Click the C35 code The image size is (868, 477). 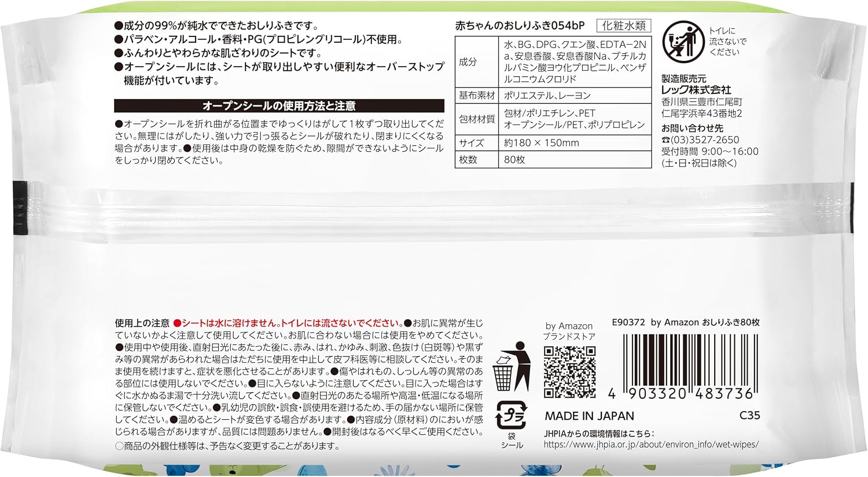point(749,416)
